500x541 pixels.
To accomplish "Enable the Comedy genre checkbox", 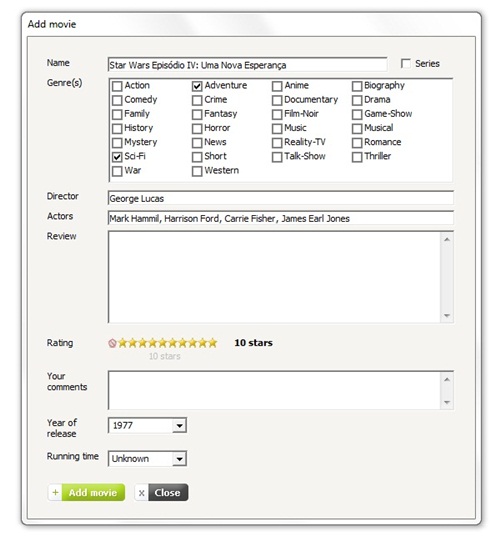I will (x=117, y=100).
